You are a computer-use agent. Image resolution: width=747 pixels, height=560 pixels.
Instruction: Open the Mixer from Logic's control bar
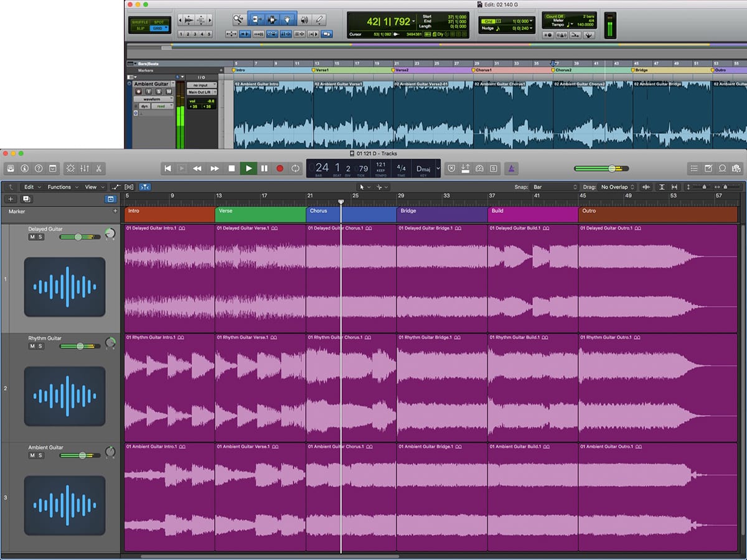pos(85,168)
